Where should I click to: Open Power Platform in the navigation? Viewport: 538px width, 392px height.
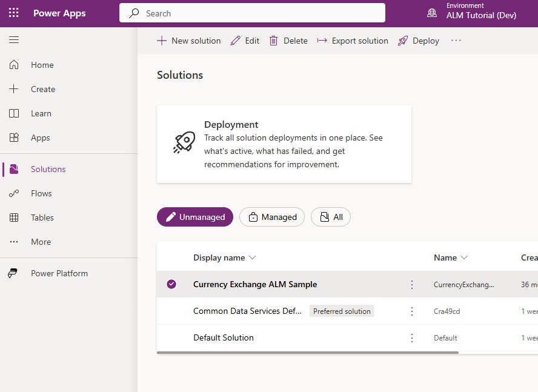tap(59, 274)
